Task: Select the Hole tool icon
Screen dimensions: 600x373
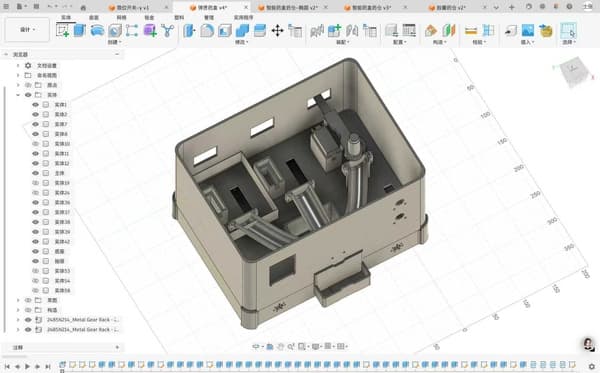Action: pos(115,30)
